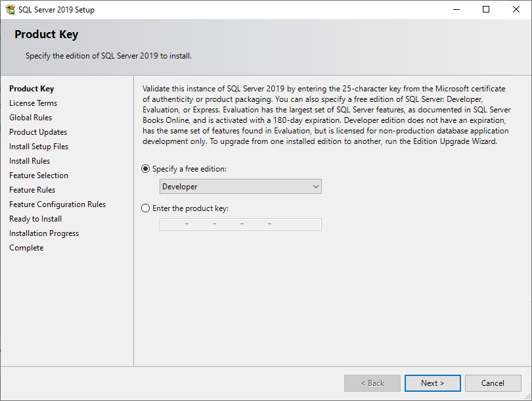Click Installation Progress in sidebar
The image size is (532, 401).
pyautogui.click(x=44, y=233)
